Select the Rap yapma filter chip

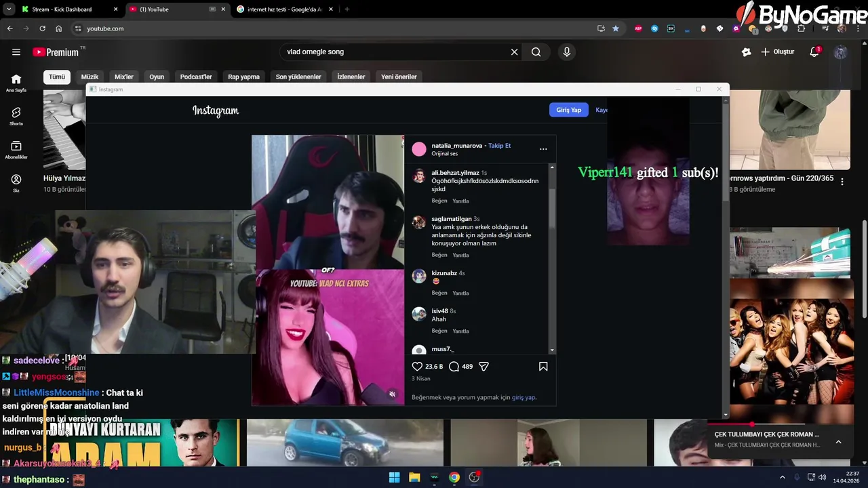(243, 77)
